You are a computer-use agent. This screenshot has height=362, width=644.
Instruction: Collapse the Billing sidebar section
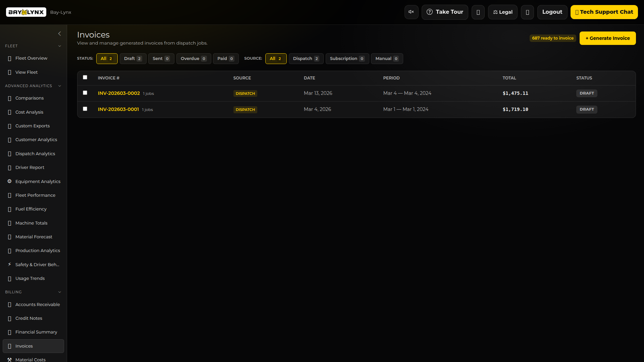pos(60,292)
